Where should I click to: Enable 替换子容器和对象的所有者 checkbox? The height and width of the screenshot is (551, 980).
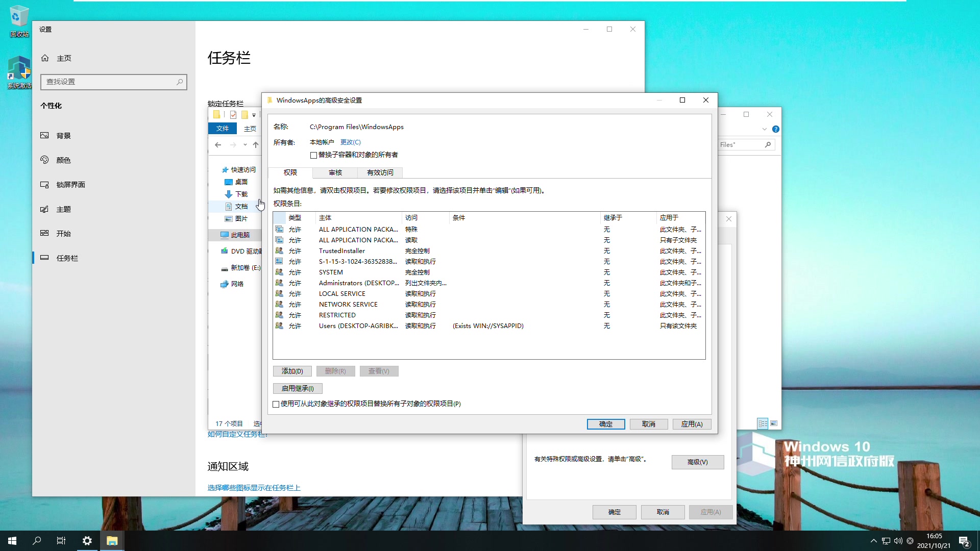tap(314, 155)
